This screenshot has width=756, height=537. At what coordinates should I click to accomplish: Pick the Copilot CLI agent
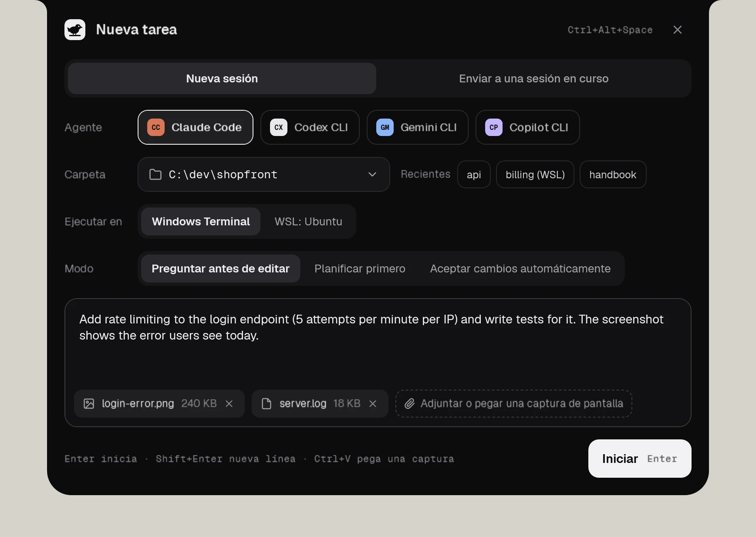(528, 127)
